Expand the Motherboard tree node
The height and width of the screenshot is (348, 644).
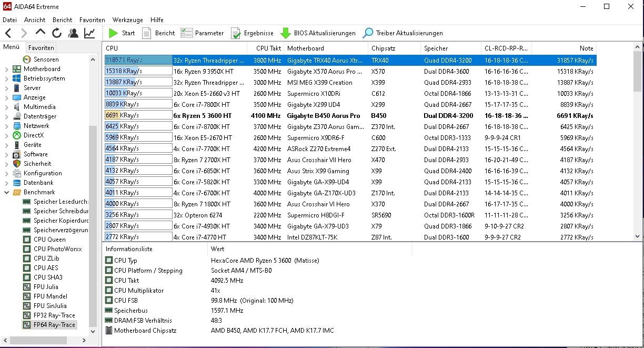click(x=6, y=69)
